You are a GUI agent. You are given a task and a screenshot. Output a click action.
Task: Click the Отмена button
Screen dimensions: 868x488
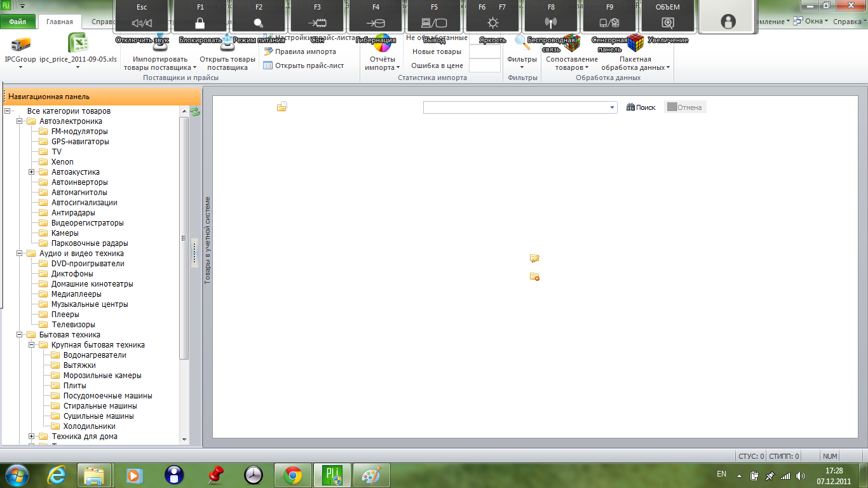(x=685, y=107)
